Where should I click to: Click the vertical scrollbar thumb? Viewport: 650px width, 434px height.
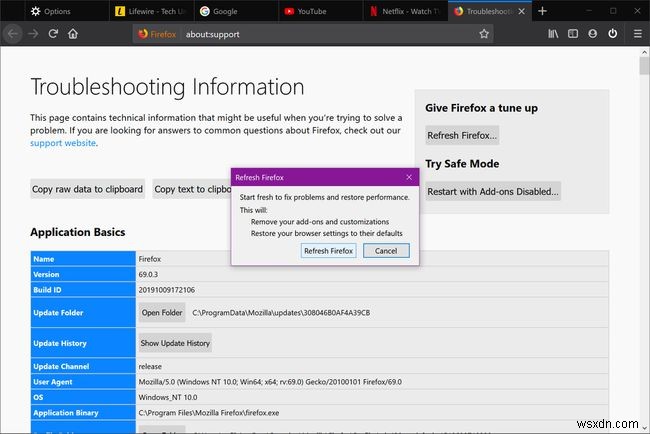point(644,65)
